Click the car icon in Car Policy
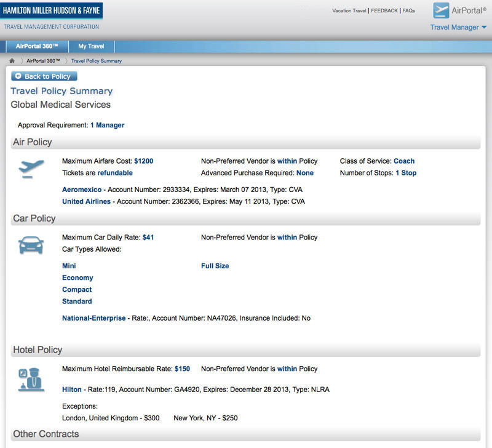The image size is (492, 448). pyautogui.click(x=31, y=245)
